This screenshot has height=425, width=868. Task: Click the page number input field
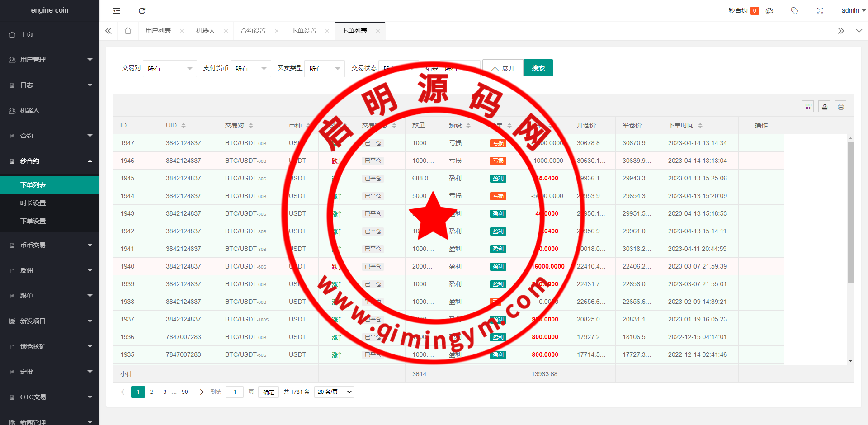point(235,392)
